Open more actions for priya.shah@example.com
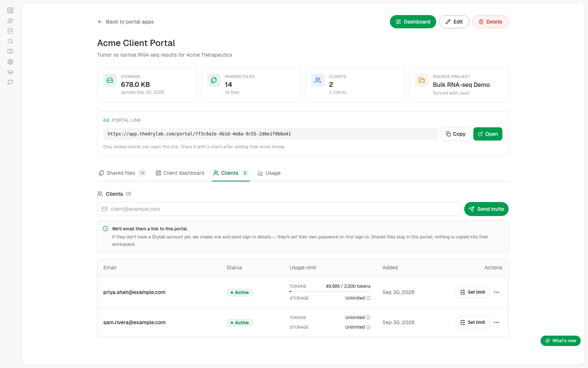Screen dimensions: 588x368 [x=496, y=292]
